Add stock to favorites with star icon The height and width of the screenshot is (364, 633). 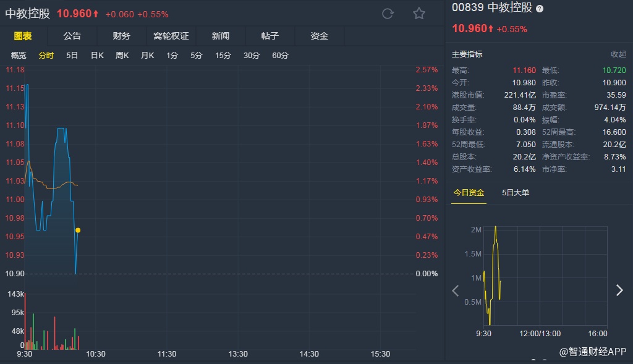[x=419, y=14]
